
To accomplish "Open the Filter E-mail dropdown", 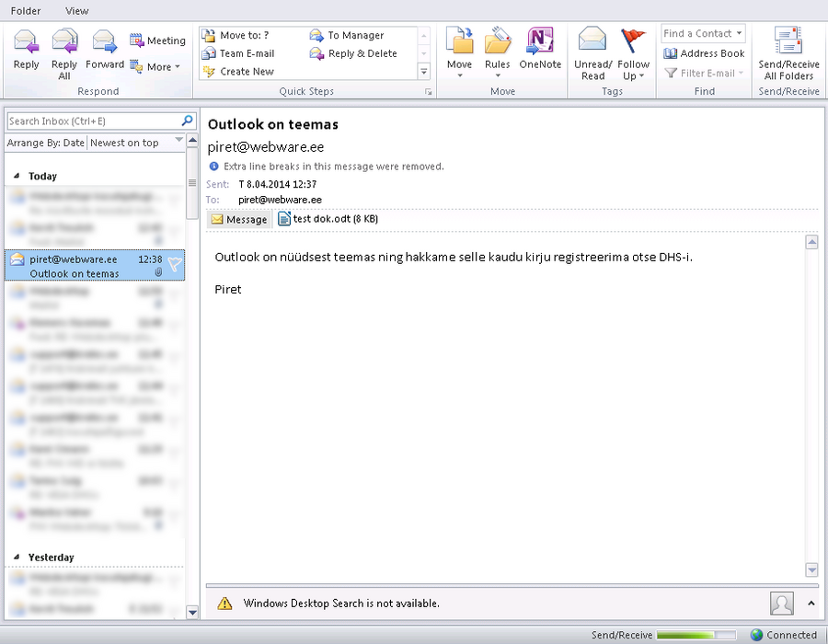I will pos(704,73).
